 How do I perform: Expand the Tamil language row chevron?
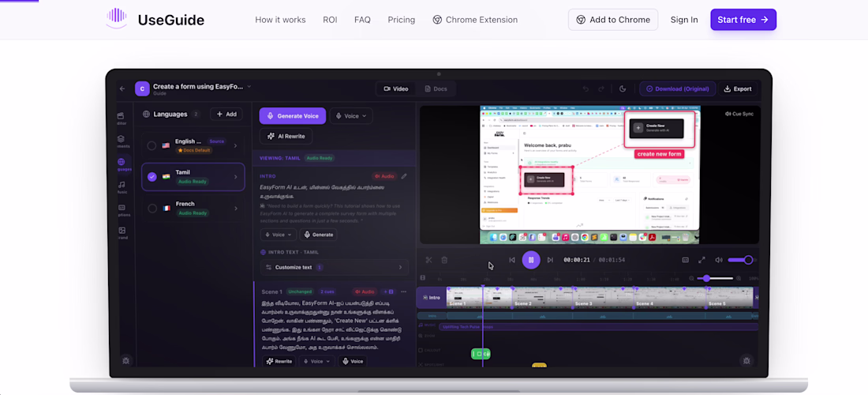click(x=235, y=177)
